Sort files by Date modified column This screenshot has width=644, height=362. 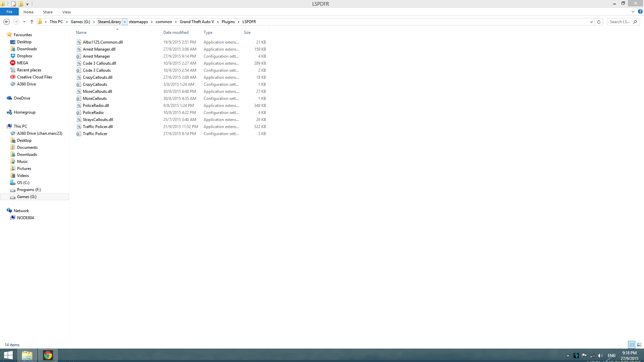tap(176, 33)
